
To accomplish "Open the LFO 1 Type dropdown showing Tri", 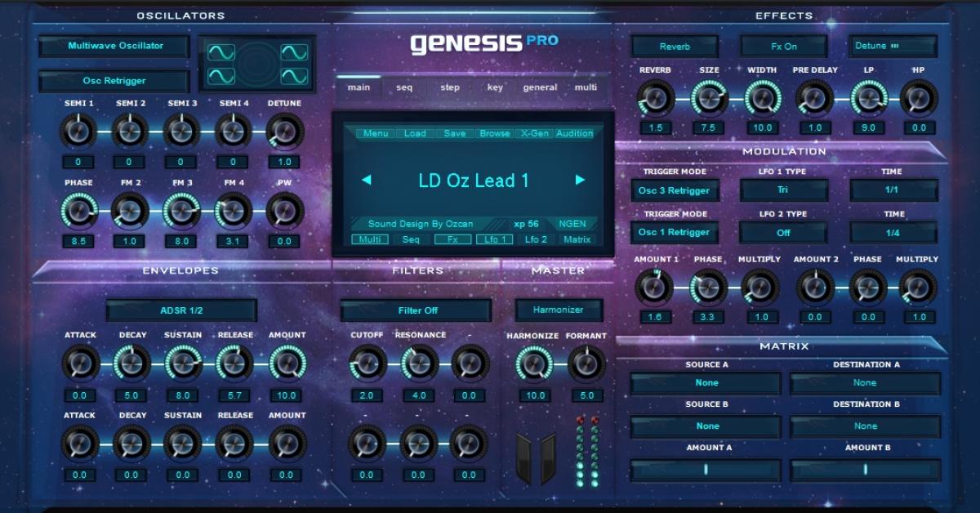I will [x=784, y=190].
